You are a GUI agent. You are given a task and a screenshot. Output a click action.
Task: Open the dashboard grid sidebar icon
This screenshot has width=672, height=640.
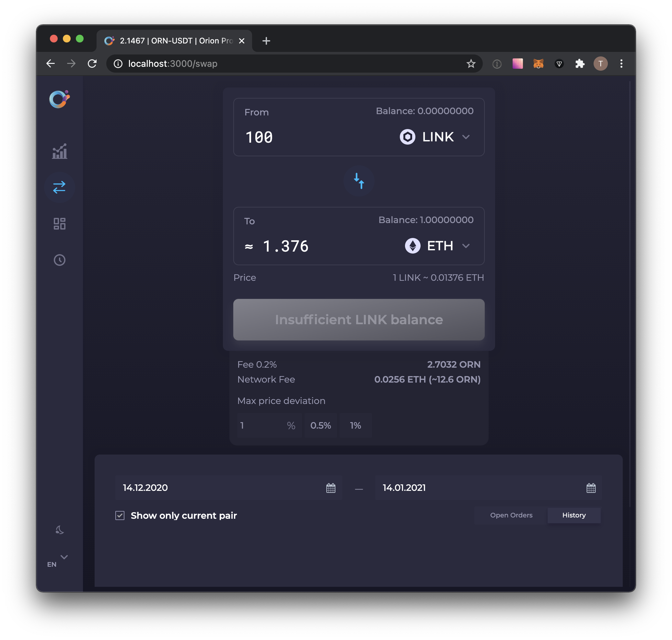(x=59, y=224)
